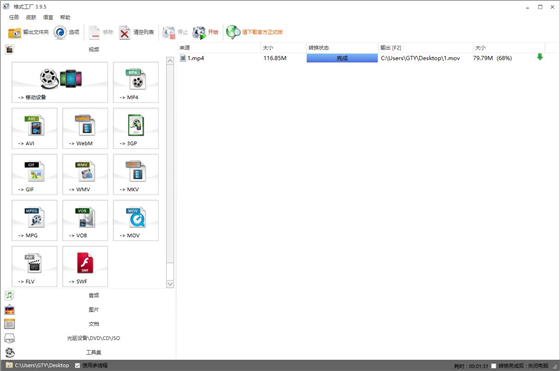The height and width of the screenshot is (371, 560).
Task: Open the language (语言) menu
Action: coord(48,17)
